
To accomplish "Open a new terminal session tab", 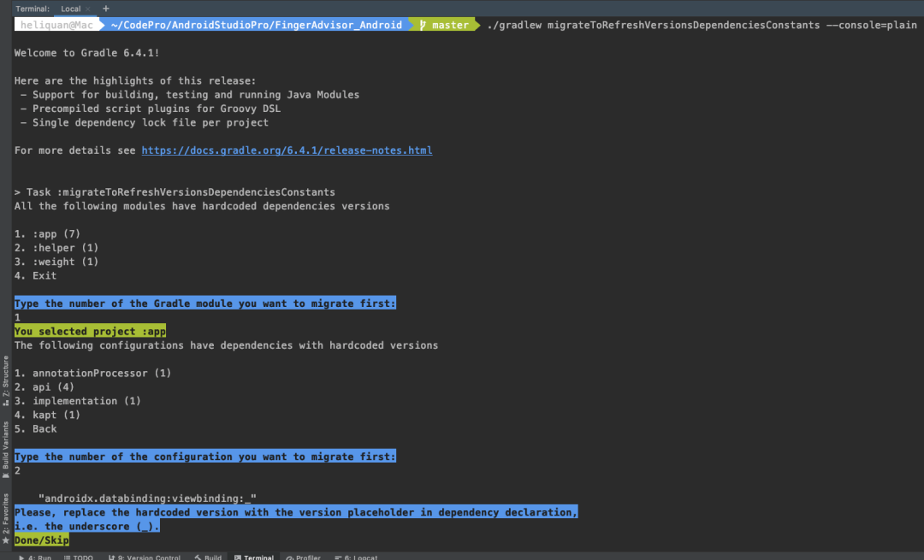I will click(x=105, y=8).
